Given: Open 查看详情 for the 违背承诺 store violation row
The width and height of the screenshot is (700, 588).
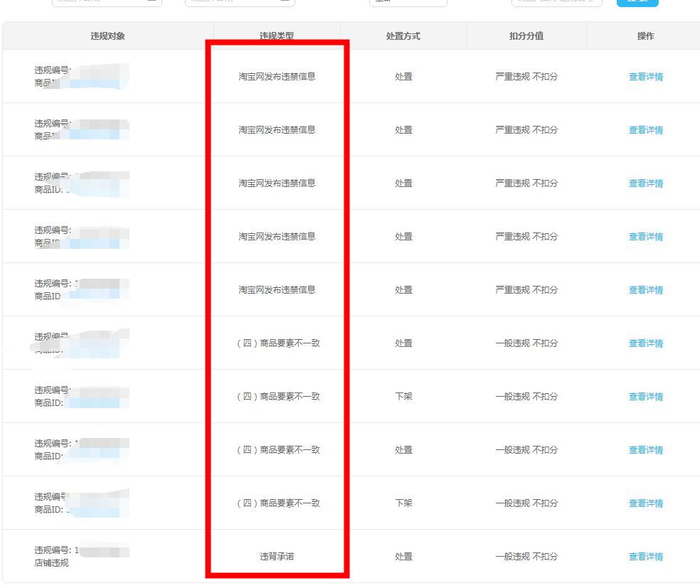Looking at the screenshot, I should [645, 557].
